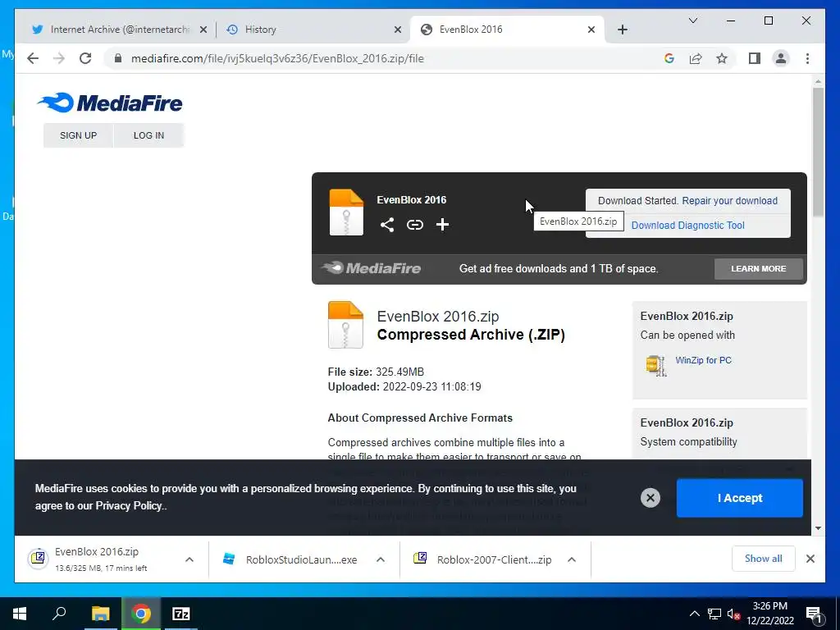
Task: Accept cookies with I Accept button
Action: (739, 498)
